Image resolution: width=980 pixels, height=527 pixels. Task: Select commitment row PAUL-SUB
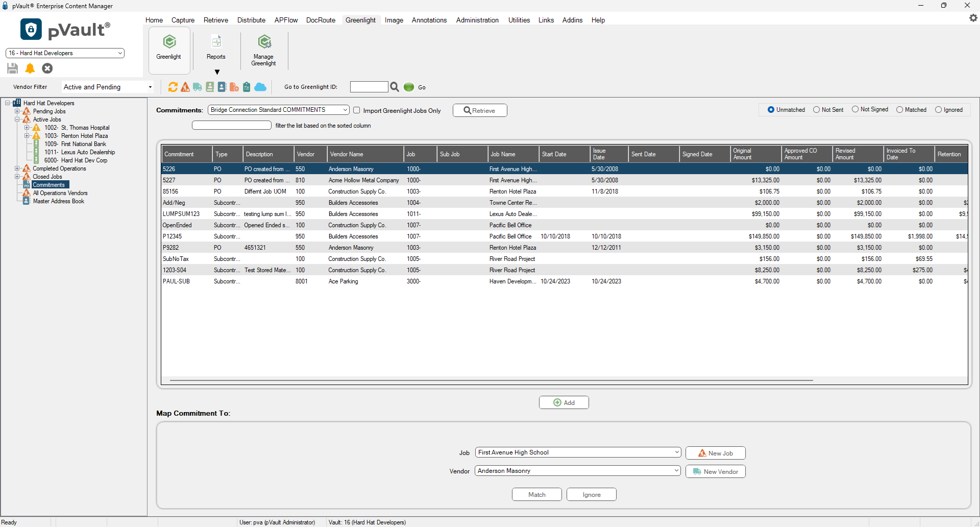[x=565, y=281]
